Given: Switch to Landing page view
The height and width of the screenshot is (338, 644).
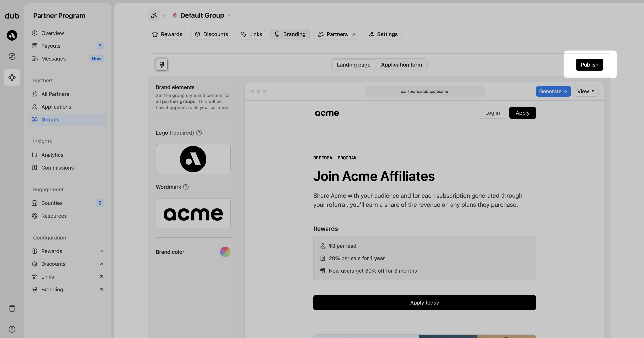Looking at the screenshot, I should (353, 65).
